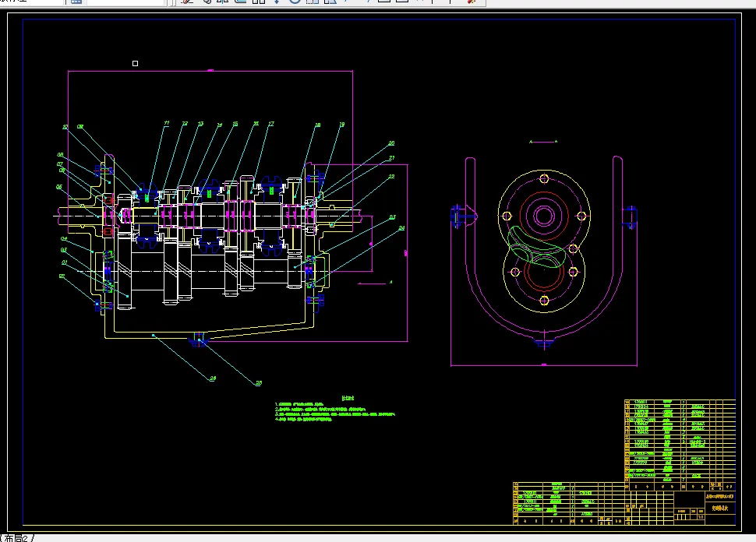Select part balloon number 21
The width and height of the screenshot is (756, 542).
point(391,157)
